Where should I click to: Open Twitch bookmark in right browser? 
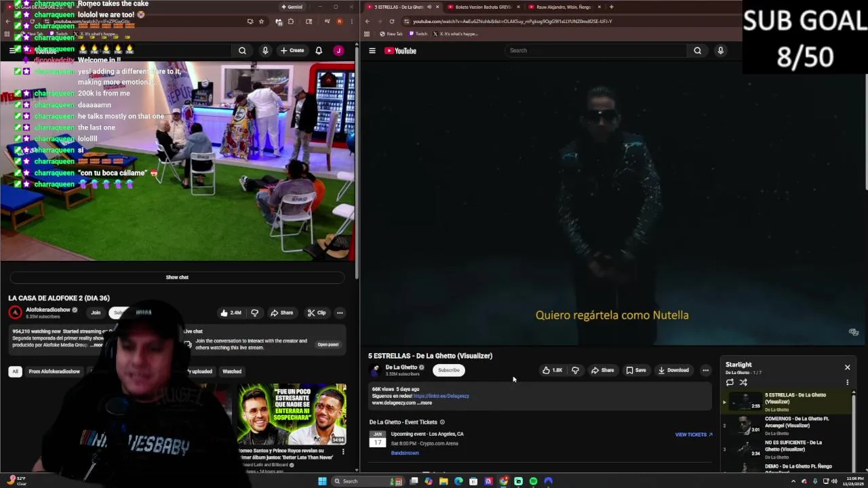[x=418, y=34]
